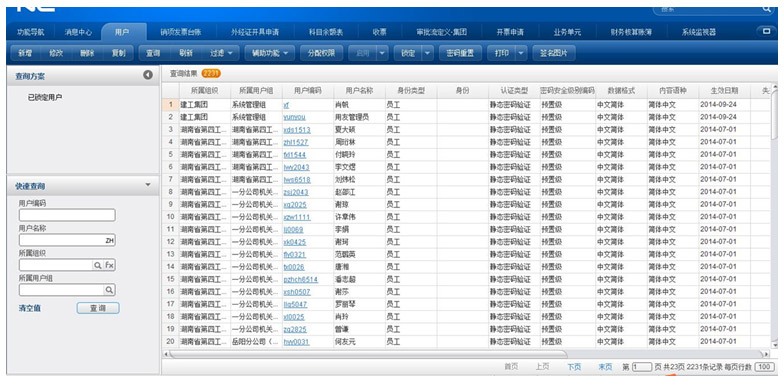
Task: Open the 外经证开具申请 tab
Action: (254, 32)
